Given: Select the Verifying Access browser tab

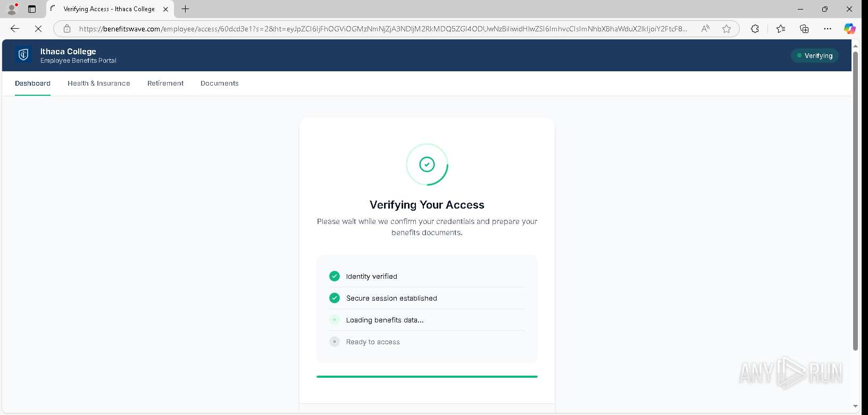Looking at the screenshot, I should (x=110, y=9).
